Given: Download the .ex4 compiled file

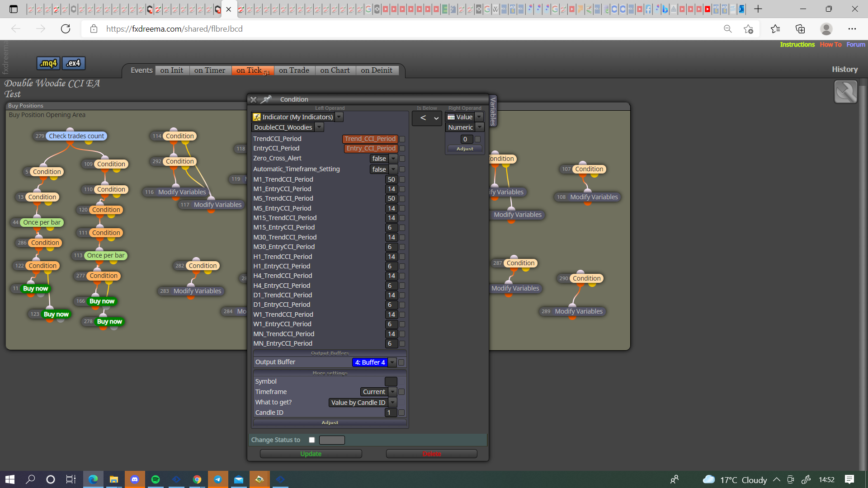Looking at the screenshot, I should [x=73, y=63].
